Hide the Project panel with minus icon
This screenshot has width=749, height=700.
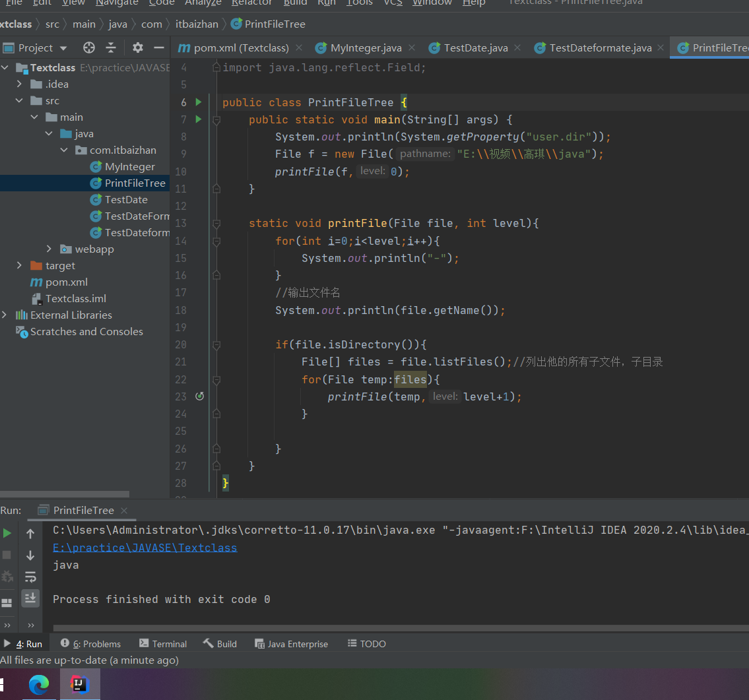click(159, 48)
